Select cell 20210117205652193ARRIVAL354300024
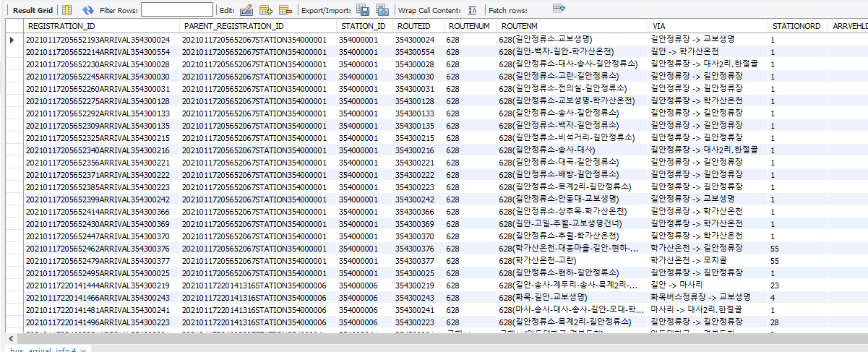The height and width of the screenshot is (352, 868). click(x=100, y=40)
